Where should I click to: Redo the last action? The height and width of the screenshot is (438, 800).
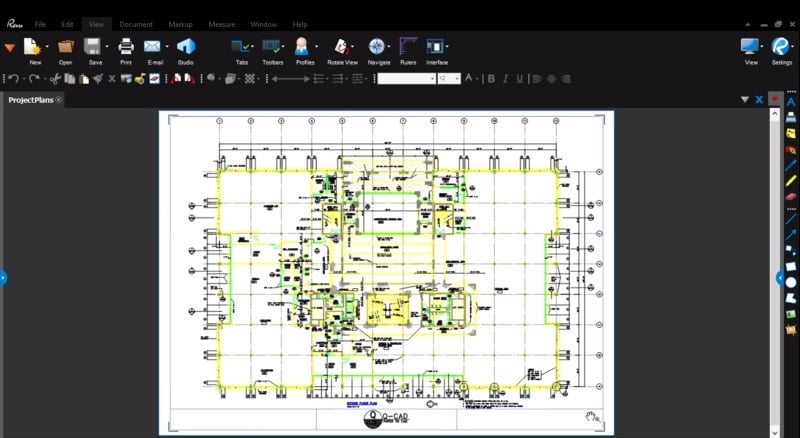pos(34,79)
